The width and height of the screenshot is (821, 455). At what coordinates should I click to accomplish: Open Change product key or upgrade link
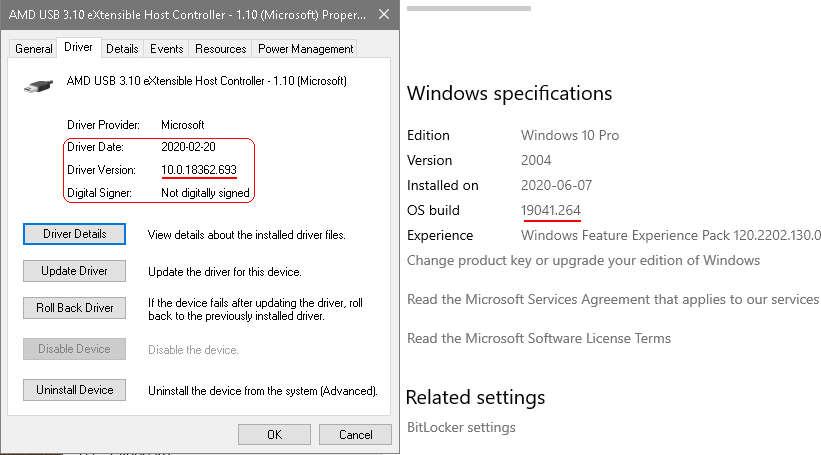pyautogui.click(x=583, y=260)
